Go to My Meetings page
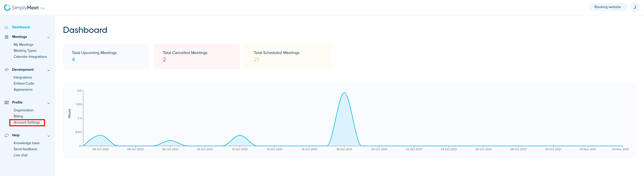Viewport: 644px width, 176px height. 24,45
